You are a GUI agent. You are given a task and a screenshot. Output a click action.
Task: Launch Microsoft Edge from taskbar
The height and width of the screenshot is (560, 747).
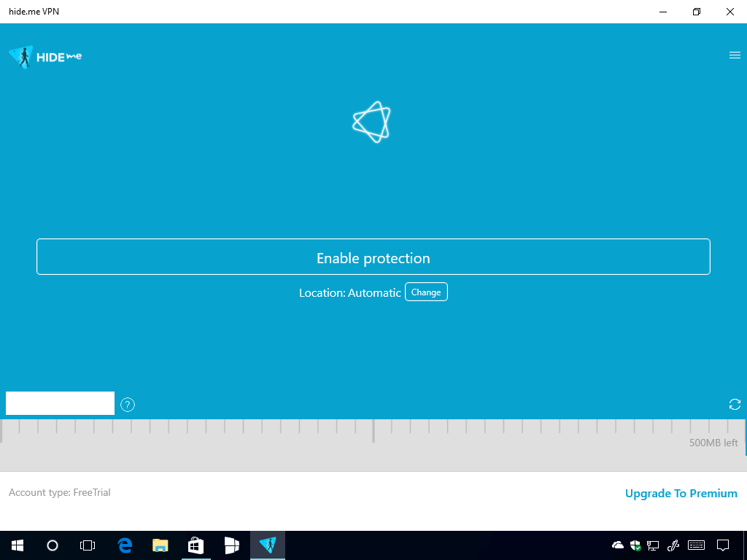125,545
